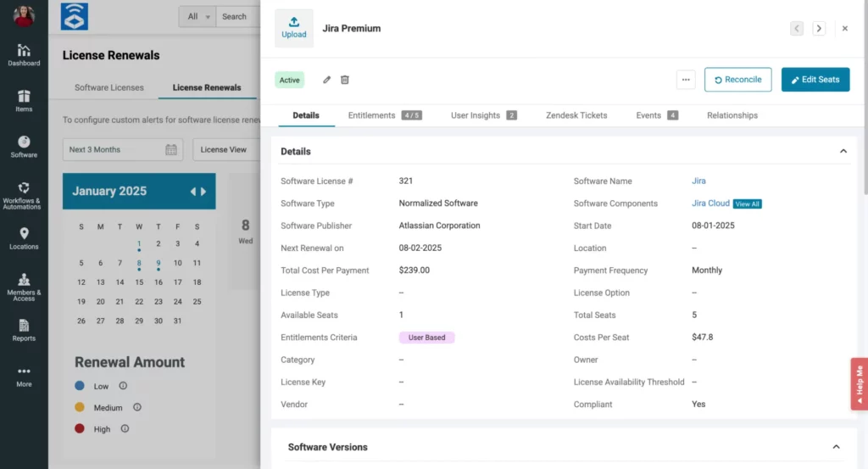
Task: Click the Edit Seats button
Action: 815,80
